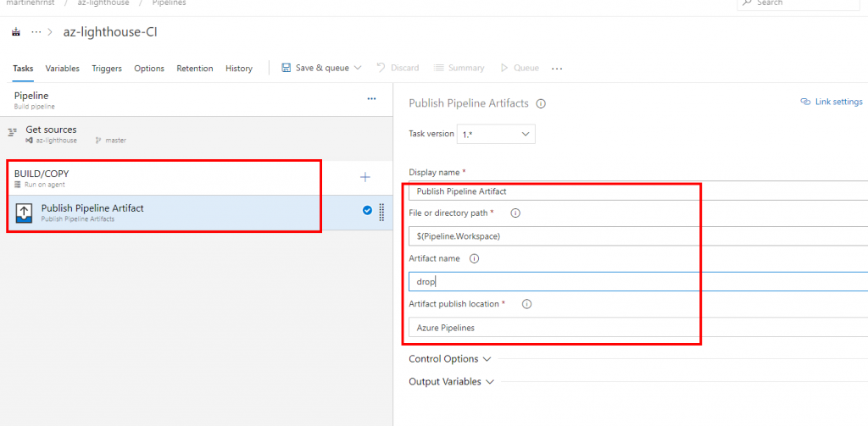Screen dimensions: 868x426
Task: Click the info icon next to Publish Pipeline Artifacts heading
Action: 542,103
